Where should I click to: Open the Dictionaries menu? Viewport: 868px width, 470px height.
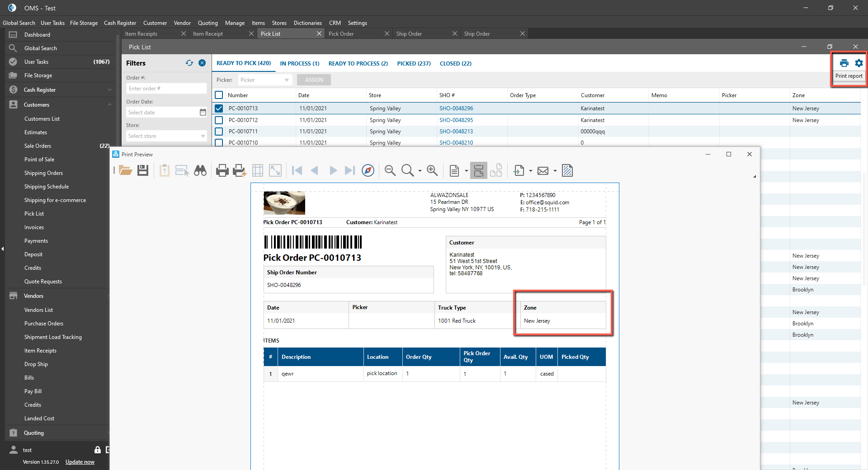307,23
